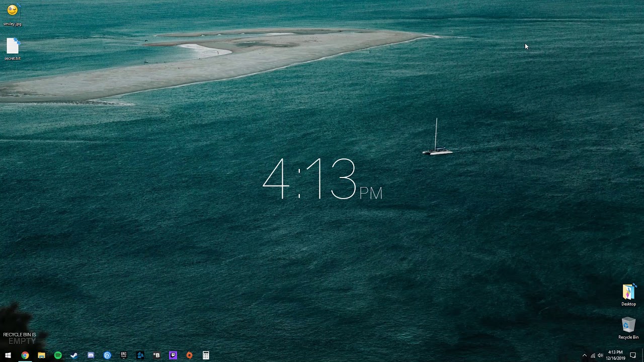
Task: Open the Epic Games Launcher
Action: tap(124, 355)
